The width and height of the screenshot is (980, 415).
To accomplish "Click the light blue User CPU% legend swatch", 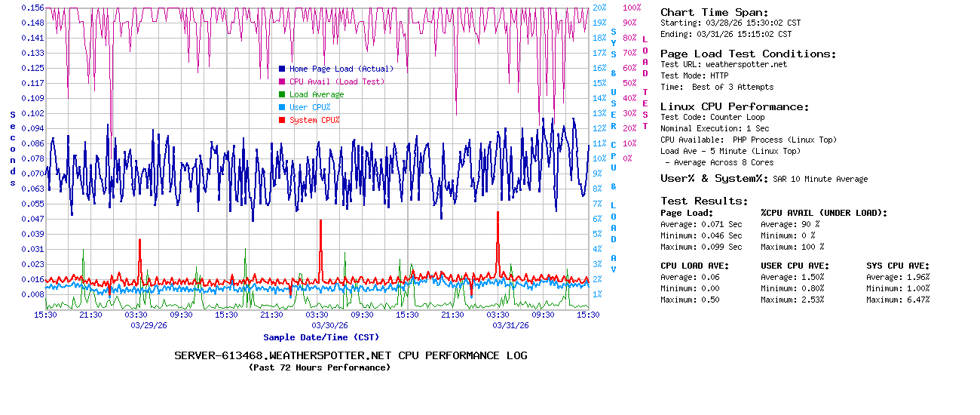I will (x=282, y=107).
